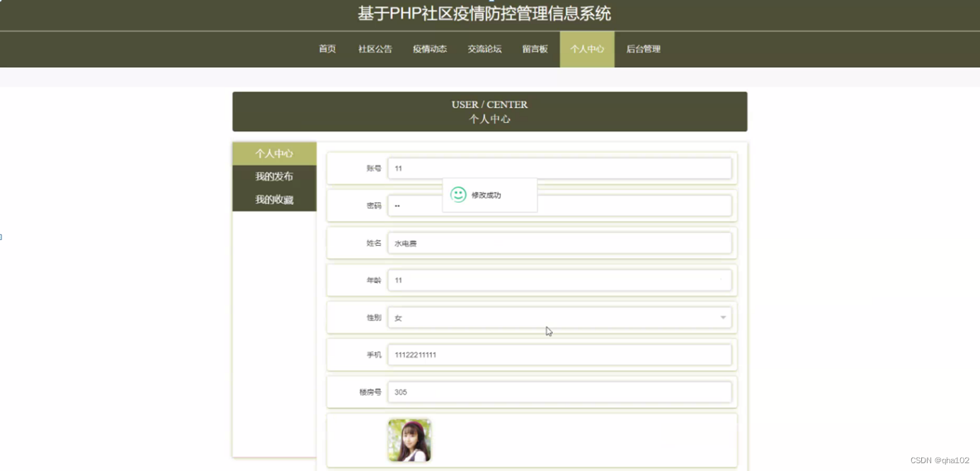Click the 基于PHP社区疫情防控管理信息系统 site title

tap(484, 13)
